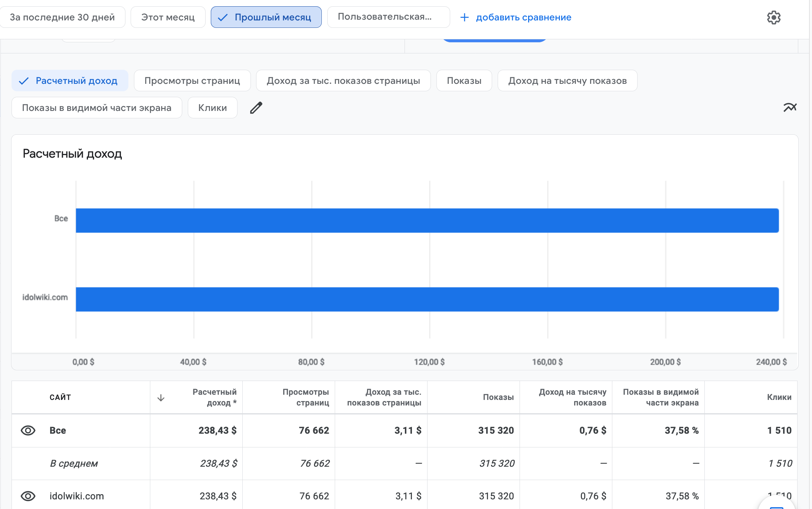Toggle visibility eye for idolwiki.com row
812x509 pixels.
pos(28,496)
